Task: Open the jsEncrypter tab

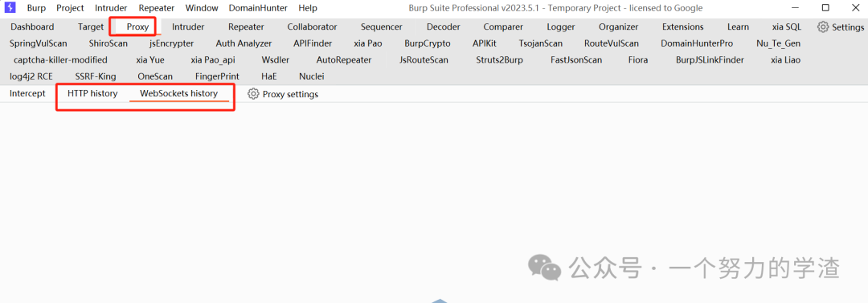Action: (x=172, y=43)
